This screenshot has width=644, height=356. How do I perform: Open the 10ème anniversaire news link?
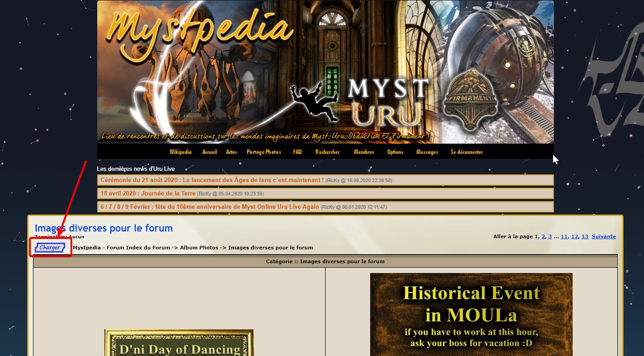[x=209, y=207]
